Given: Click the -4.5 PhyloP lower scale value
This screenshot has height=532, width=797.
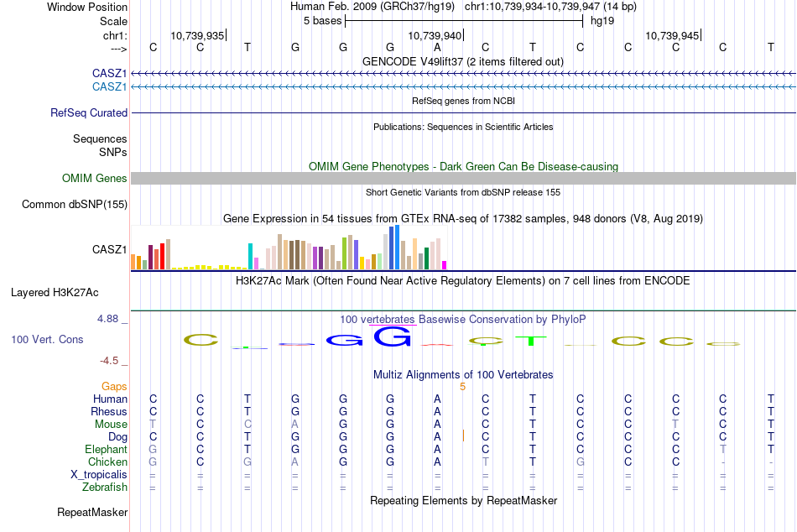Looking at the screenshot, I should coord(109,361).
